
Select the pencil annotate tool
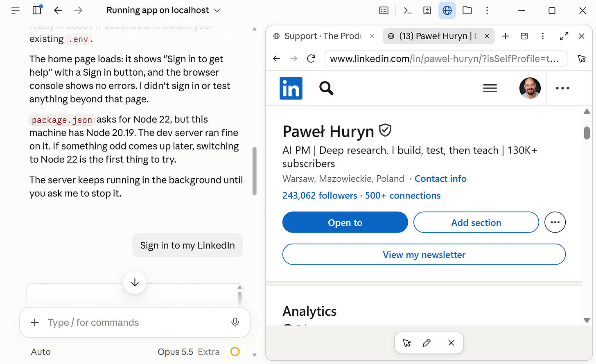coord(427,343)
